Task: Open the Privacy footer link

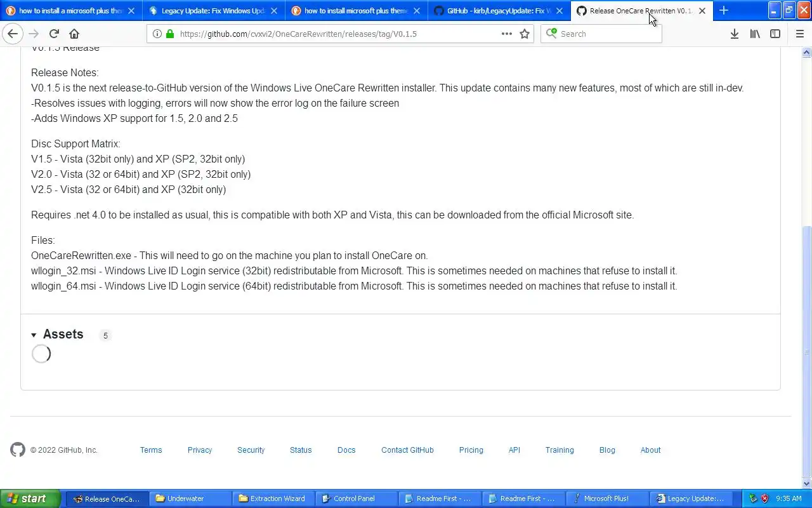Action: pos(200,450)
